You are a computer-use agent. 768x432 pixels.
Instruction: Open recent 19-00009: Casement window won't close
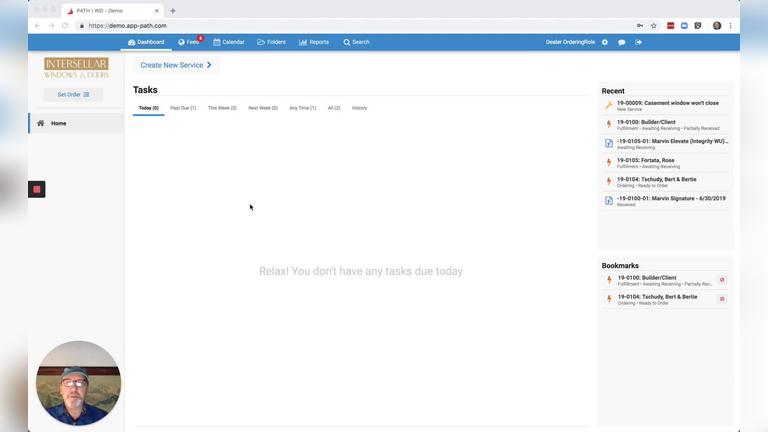click(665, 105)
